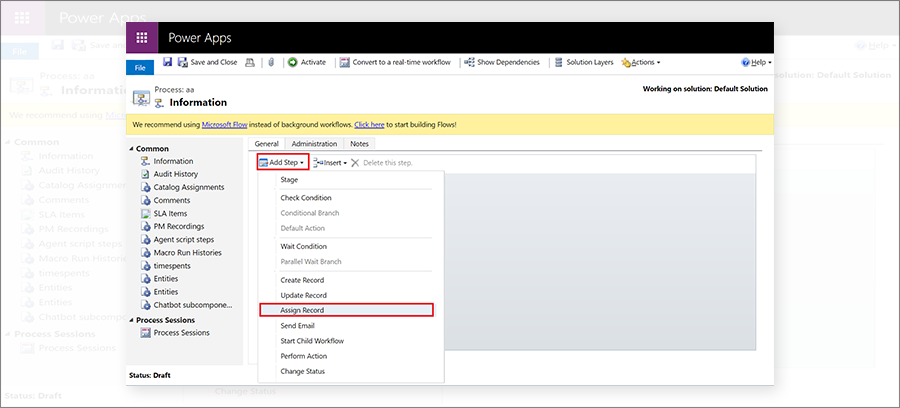Open Audit History in the sidebar
Image resolution: width=900 pixels, height=408 pixels.
(x=176, y=174)
